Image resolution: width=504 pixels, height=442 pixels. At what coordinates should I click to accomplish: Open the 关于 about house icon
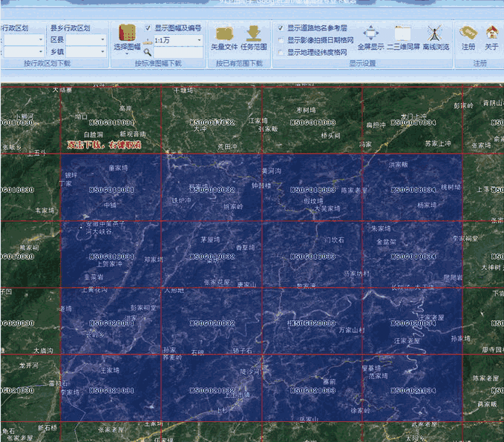click(x=491, y=33)
